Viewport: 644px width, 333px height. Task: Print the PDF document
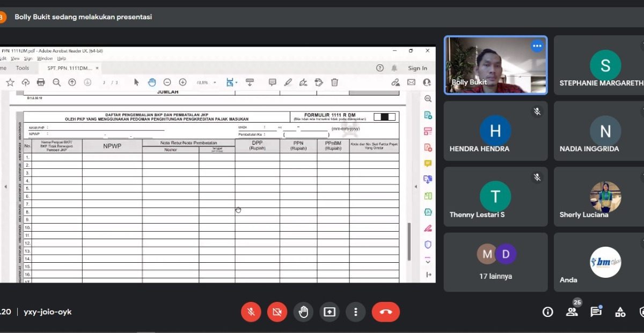click(x=41, y=83)
